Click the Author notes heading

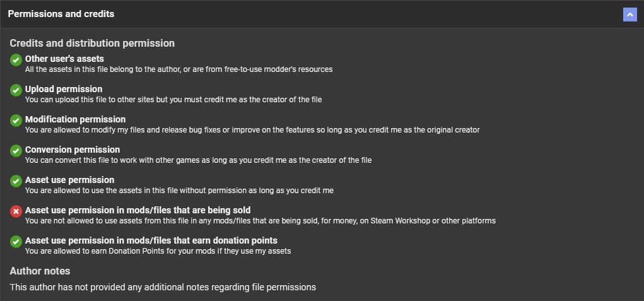(40, 271)
